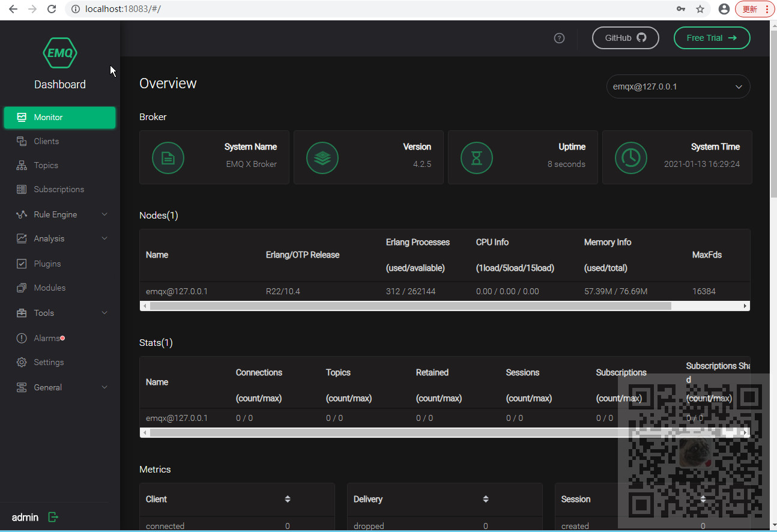
Task: Click the System Name document icon
Action: [168, 158]
